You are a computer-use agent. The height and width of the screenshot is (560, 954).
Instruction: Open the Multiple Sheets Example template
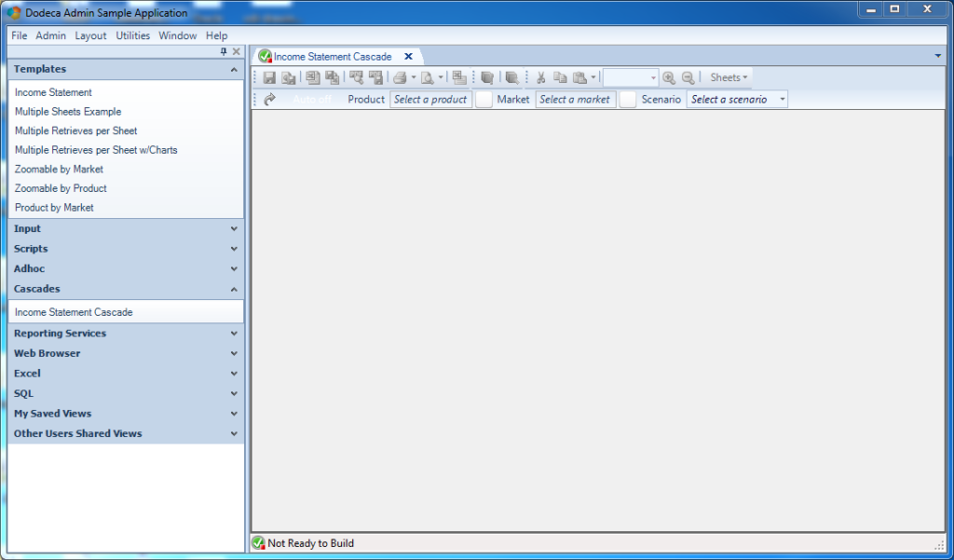point(66,111)
